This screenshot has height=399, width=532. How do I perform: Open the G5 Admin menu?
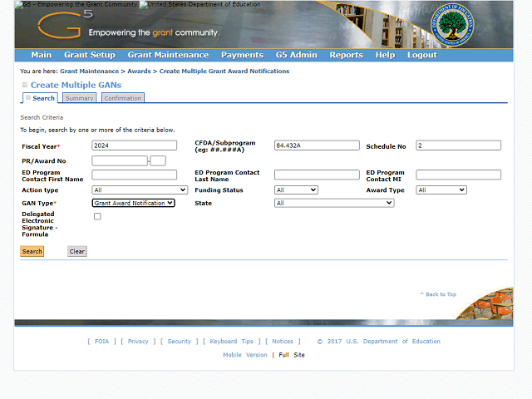[297, 55]
